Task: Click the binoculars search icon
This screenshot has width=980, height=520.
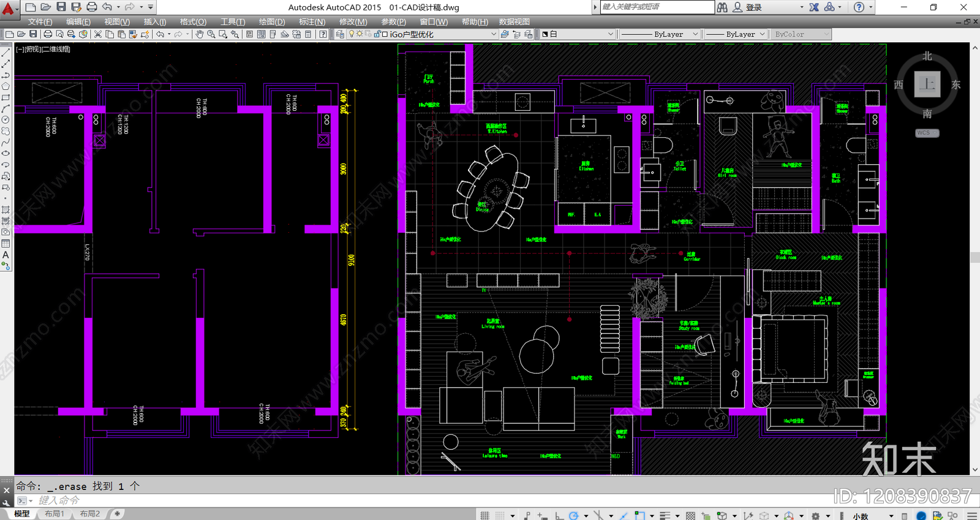Action: point(723,7)
